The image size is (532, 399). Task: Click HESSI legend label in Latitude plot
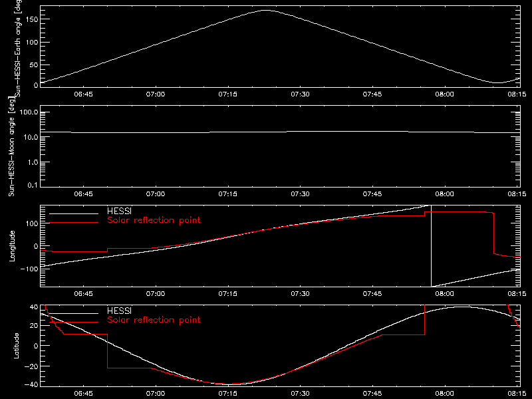coord(120,311)
